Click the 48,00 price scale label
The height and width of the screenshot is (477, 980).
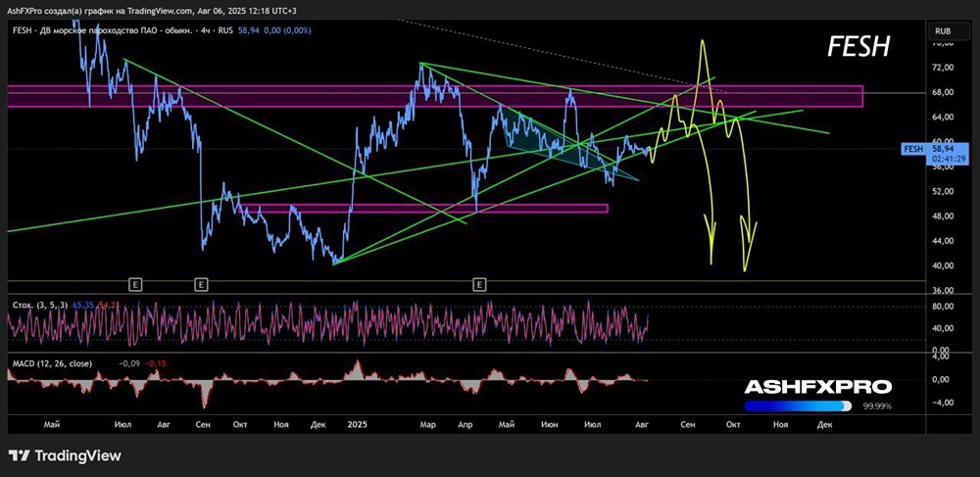pyautogui.click(x=943, y=216)
